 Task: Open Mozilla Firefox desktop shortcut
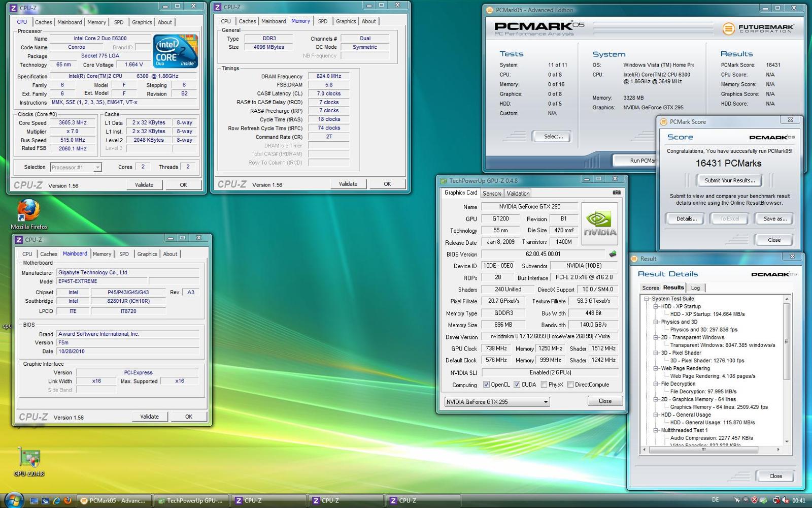point(28,214)
